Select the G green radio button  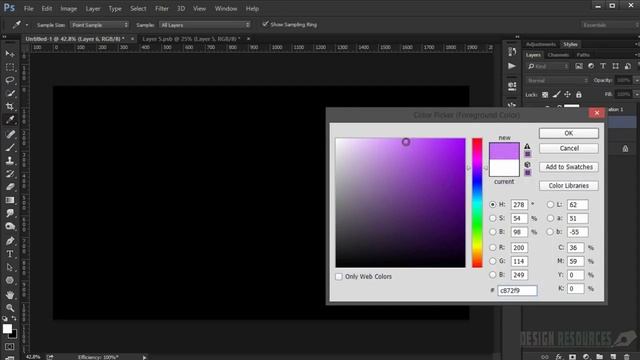pos(493,261)
